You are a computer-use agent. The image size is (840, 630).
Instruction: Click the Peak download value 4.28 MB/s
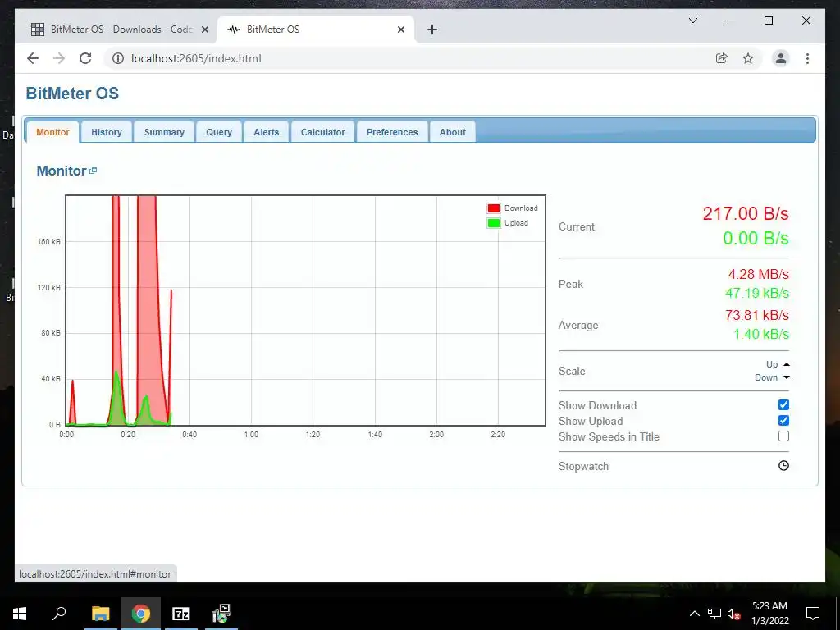pyautogui.click(x=758, y=274)
